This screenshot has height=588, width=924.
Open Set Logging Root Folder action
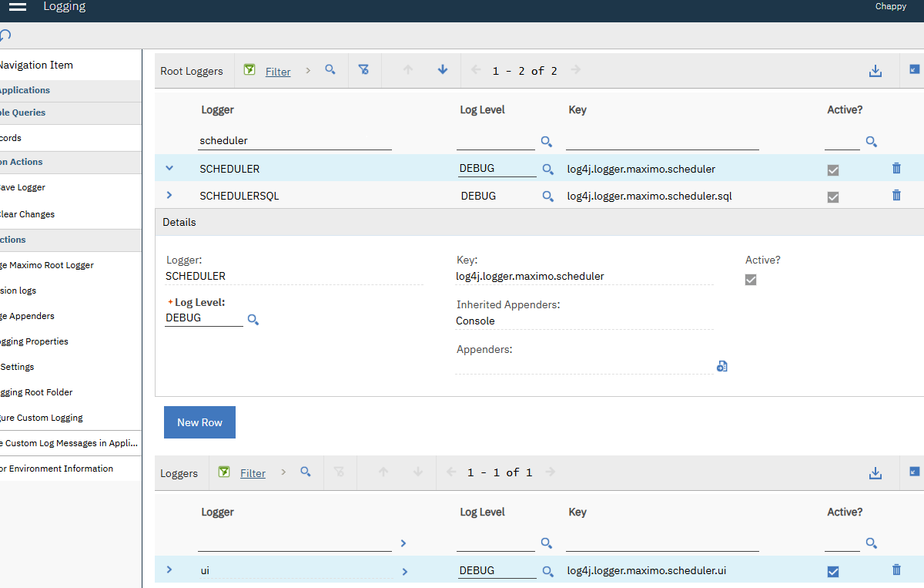coord(36,392)
